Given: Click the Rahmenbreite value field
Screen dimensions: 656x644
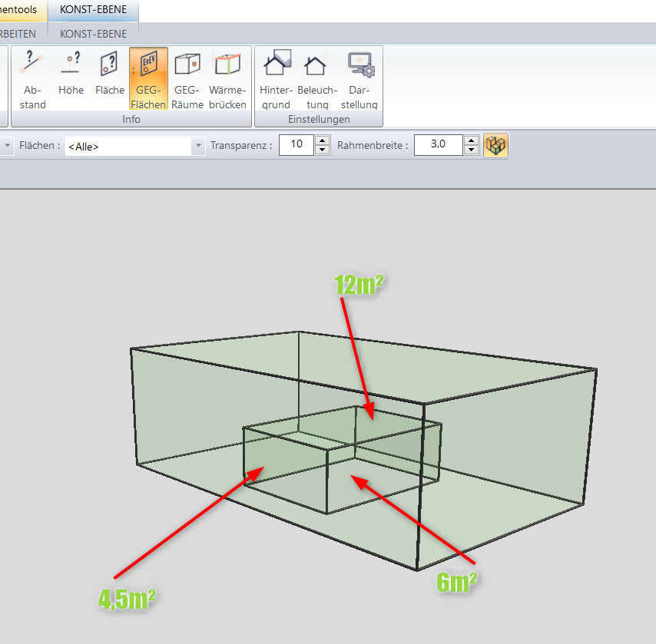Looking at the screenshot, I should [438, 145].
